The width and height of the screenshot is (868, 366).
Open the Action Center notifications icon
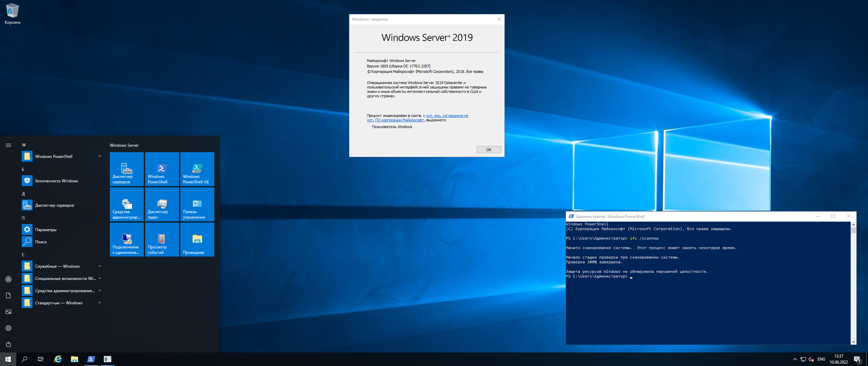click(857, 359)
